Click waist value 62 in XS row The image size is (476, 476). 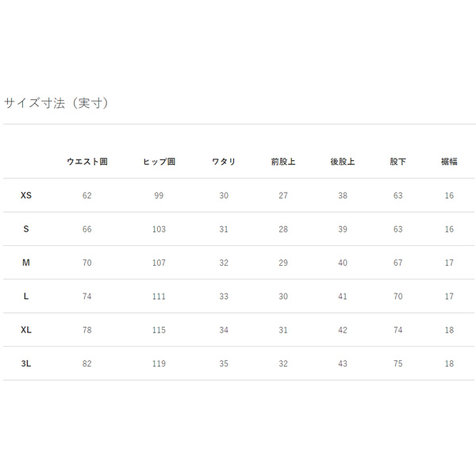(x=87, y=195)
